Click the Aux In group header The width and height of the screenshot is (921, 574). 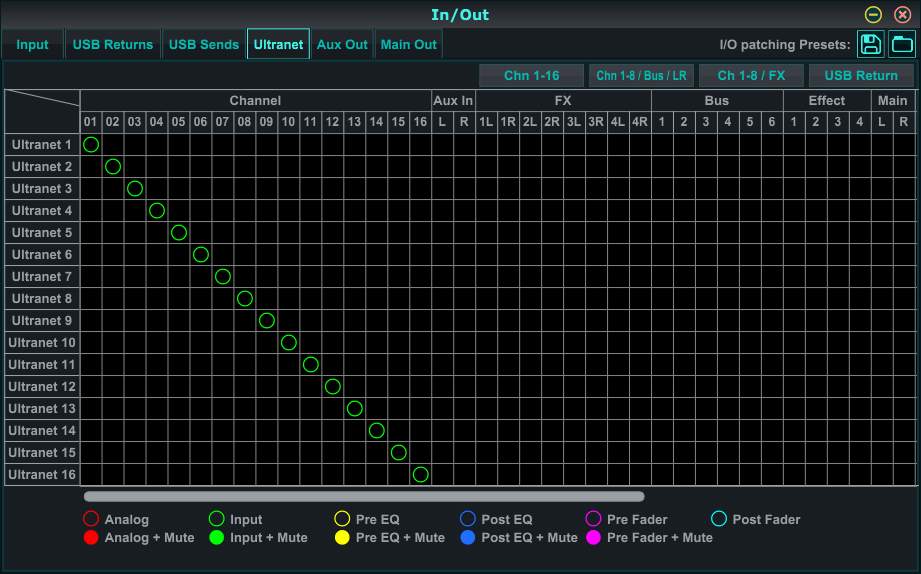point(453,100)
